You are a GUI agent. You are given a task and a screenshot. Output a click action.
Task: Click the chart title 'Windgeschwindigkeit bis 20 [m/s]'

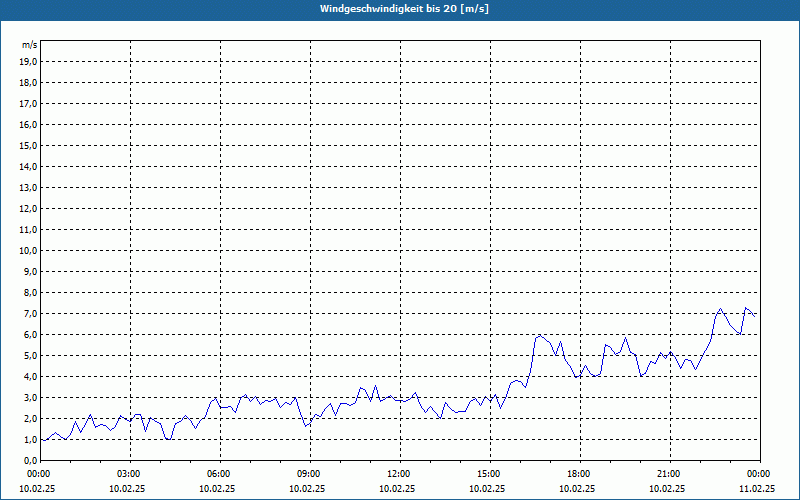point(404,9)
